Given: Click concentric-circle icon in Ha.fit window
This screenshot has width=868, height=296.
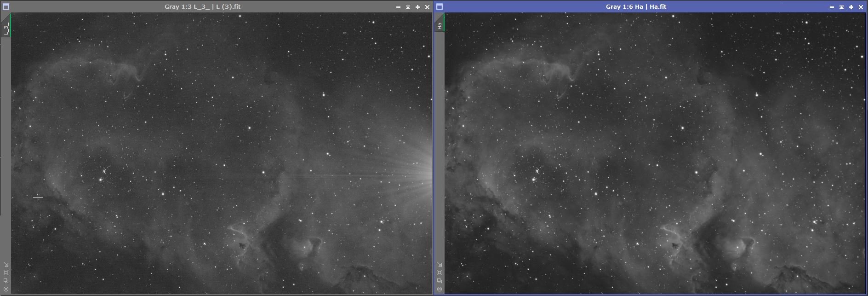Looking at the screenshot, I should (x=440, y=289).
